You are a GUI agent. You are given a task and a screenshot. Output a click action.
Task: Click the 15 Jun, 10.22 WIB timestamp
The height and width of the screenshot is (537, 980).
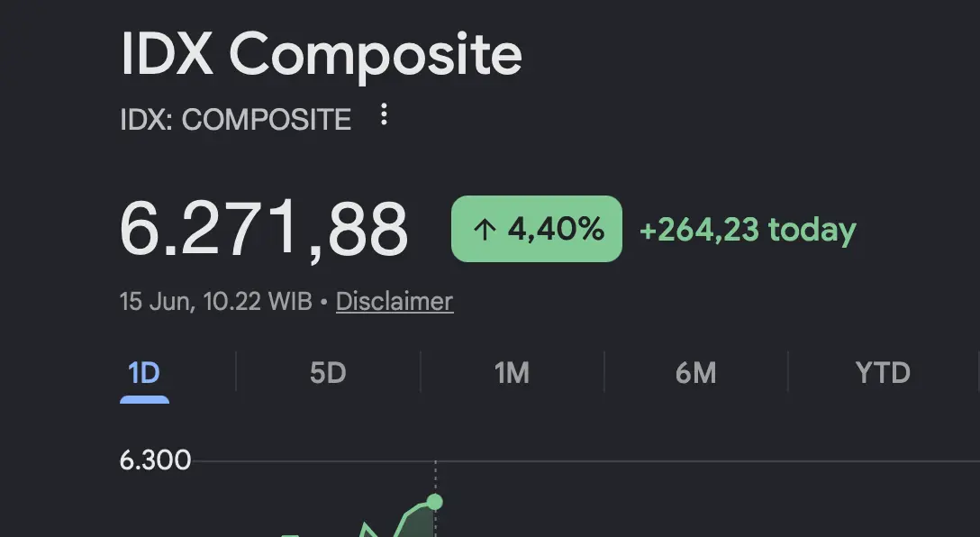pos(215,301)
